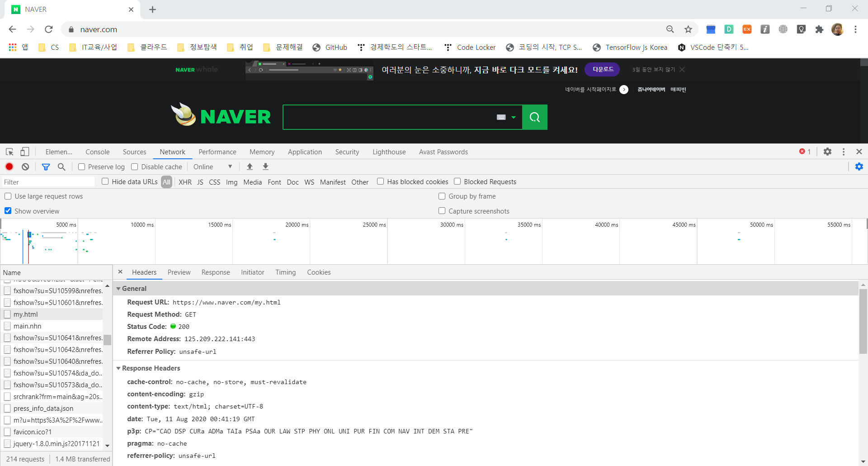The width and height of the screenshot is (868, 466).
Task: Select press_info_data.json request
Action: pos(52,408)
